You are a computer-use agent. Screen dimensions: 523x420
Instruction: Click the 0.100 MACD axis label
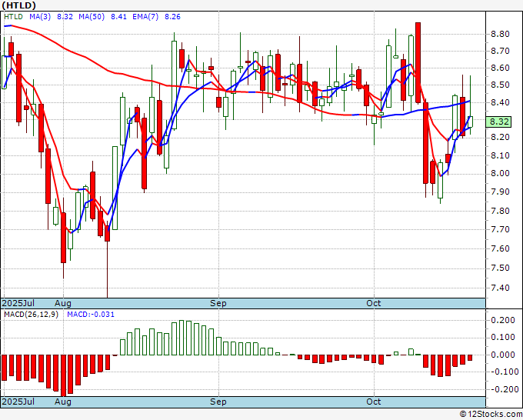(x=502, y=337)
